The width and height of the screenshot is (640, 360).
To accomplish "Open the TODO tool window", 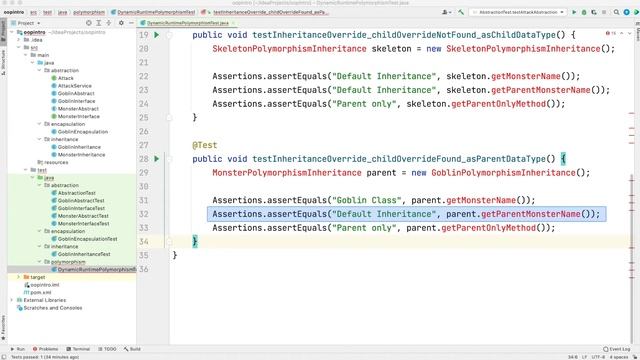I will pyautogui.click(x=107, y=349).
